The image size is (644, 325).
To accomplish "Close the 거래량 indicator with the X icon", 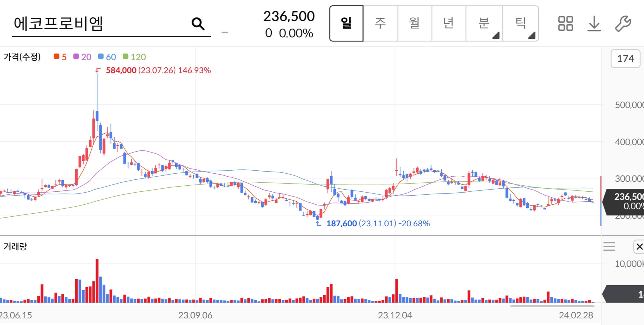I will pyautogui.click(x=639, y=247).
